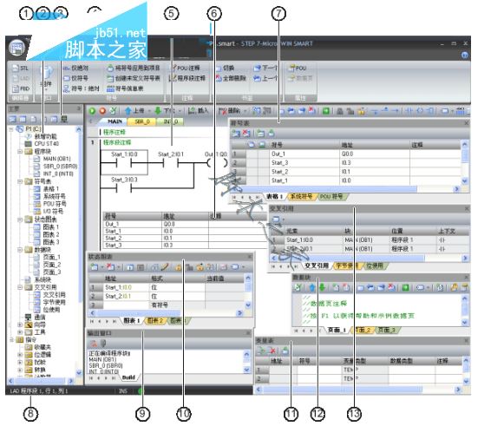The image size is (504, 426).
Task: Switch the editor to FBD
Action: (x=21, y=88)
